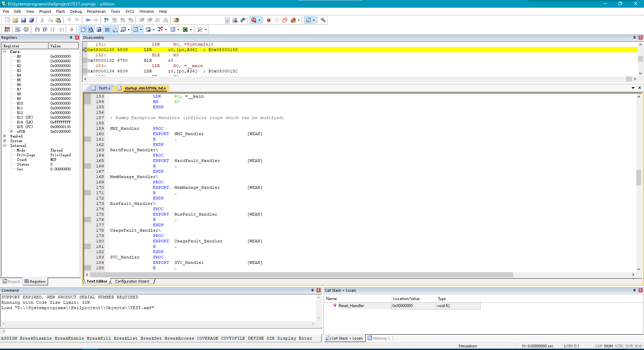Click the Reset CPU (RST) icon
644x350 pixels.
coord(7,30)
